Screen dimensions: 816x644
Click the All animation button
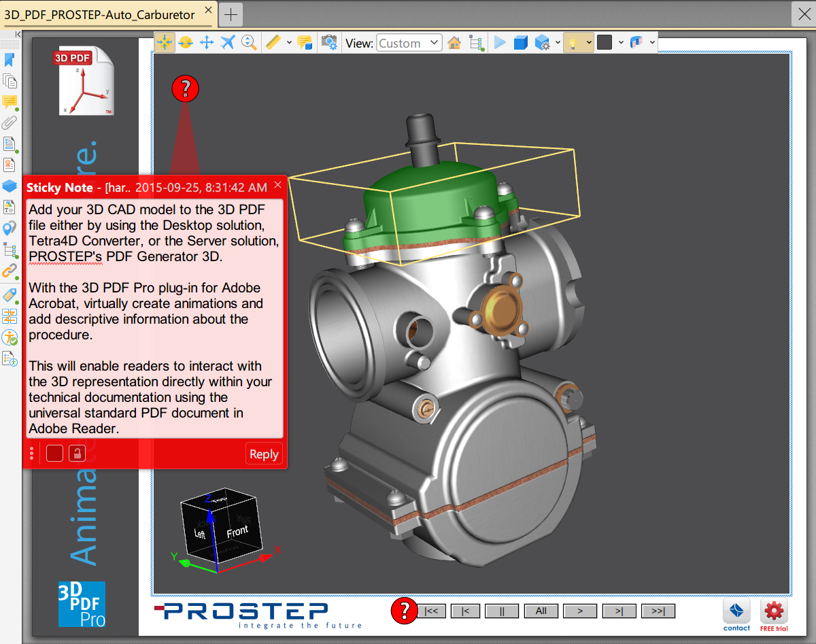(x=541, y=611)
